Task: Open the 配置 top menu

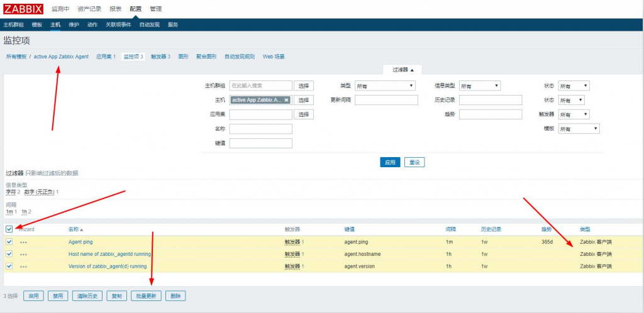Action: [135, 9]
